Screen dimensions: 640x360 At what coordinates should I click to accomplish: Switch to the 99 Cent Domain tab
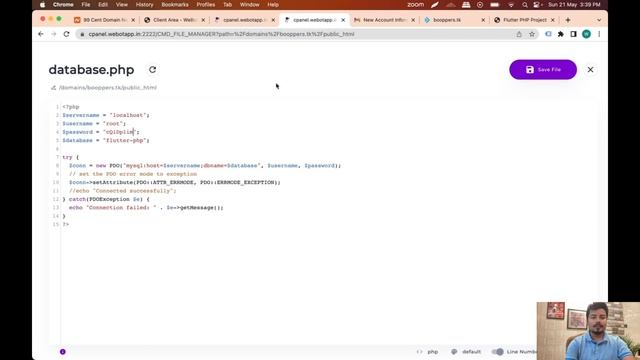[x=104, y=20]
